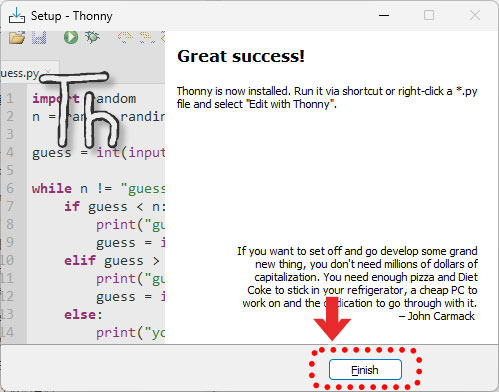Close the Setup - Thonny window
499x392 pixels.
pyautogui.click(x=475, y=15)
